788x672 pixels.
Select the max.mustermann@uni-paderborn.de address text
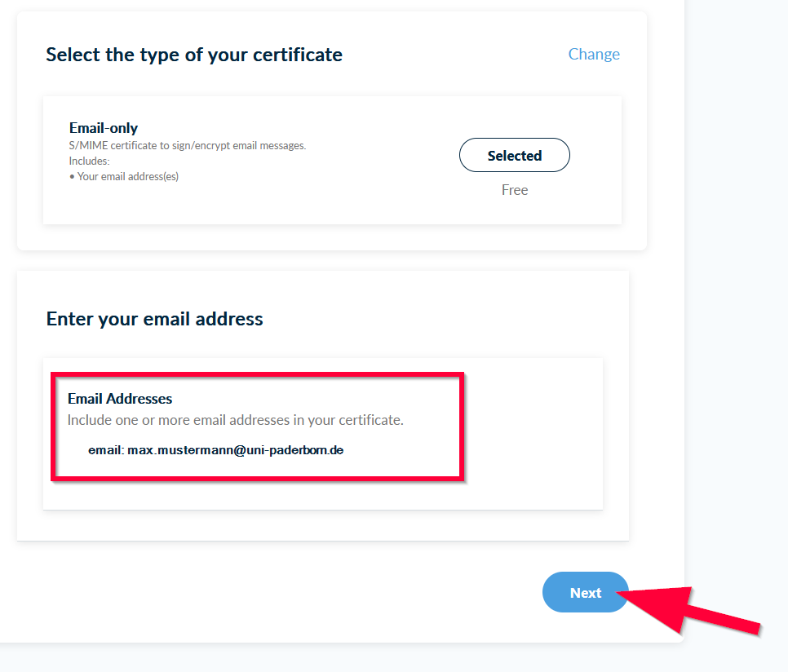tap(236, 449)
